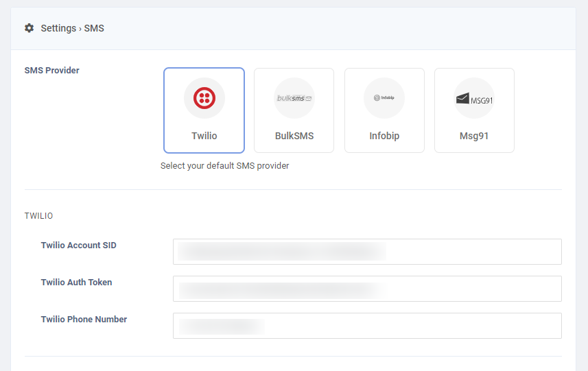This screenshot has height=371, width=588.
Task: Click the BulkSMS logo icon
Action: tap(294, 98)
